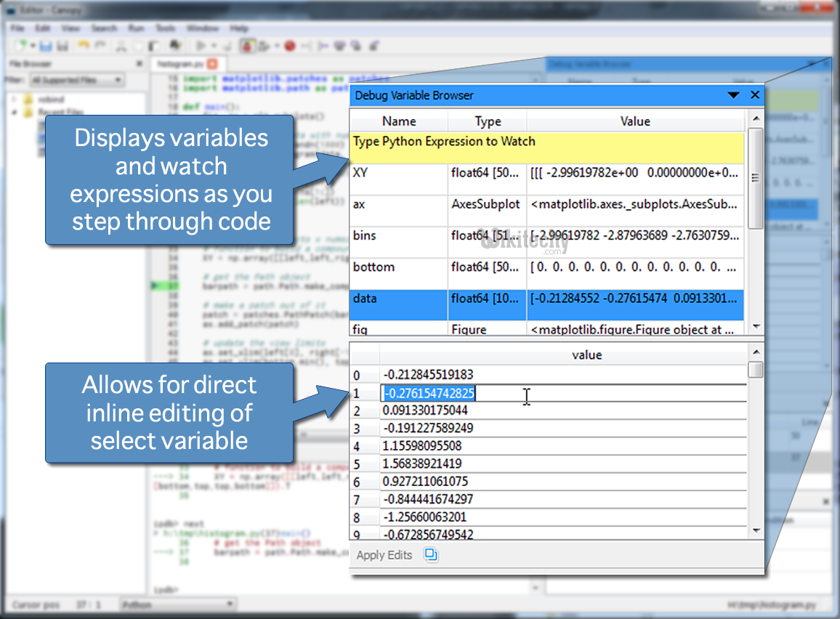
Task: Open the Python language selector in the status bar
Action: tap(178, 604)
